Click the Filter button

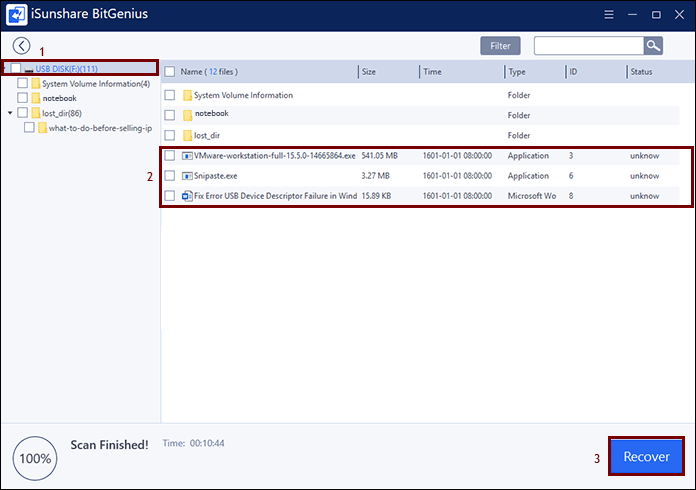point(500,46)
